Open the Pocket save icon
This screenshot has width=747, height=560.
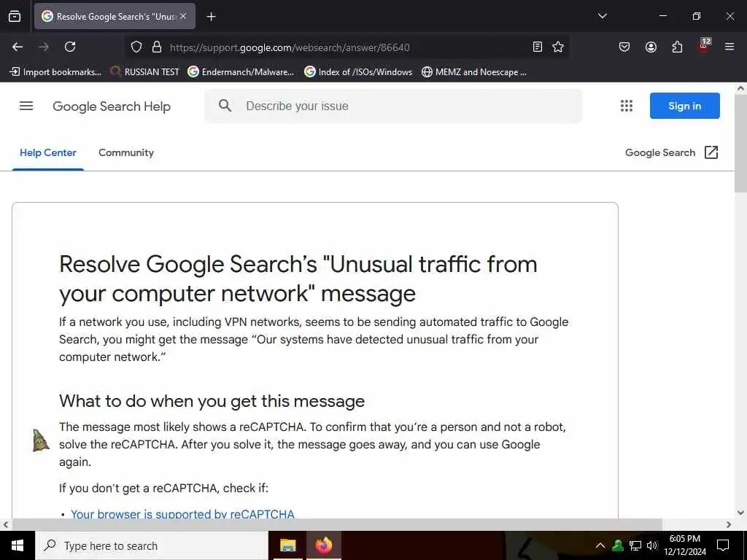coord(624,47)
